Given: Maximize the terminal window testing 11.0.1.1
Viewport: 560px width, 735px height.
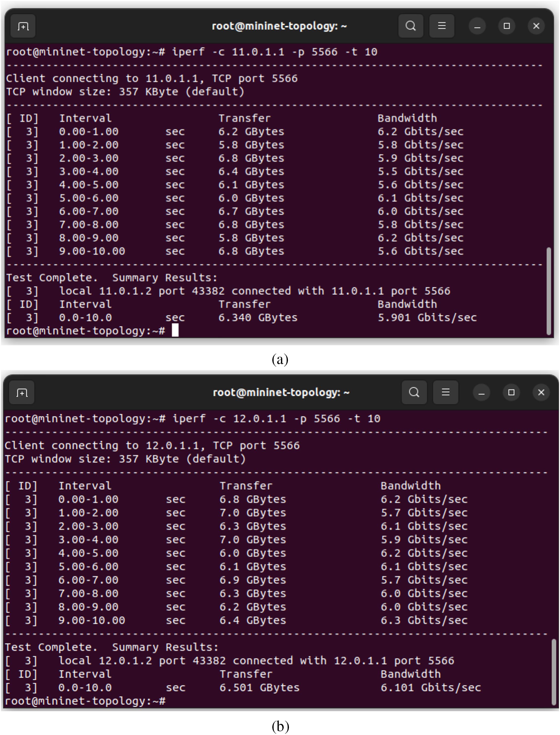Looking at the screenshot, I should point(507,26).
